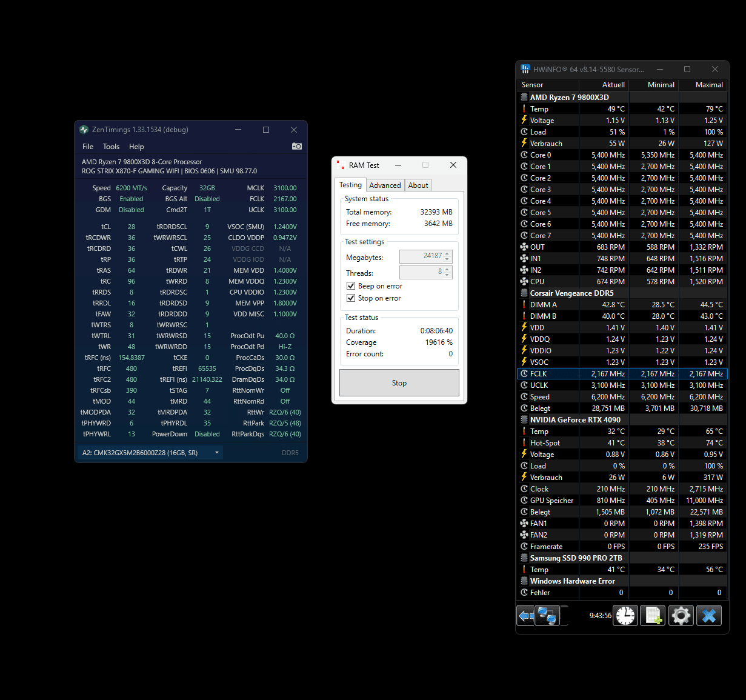Select the VDDIO sensor row
The image size is (746, 700).
622,351
